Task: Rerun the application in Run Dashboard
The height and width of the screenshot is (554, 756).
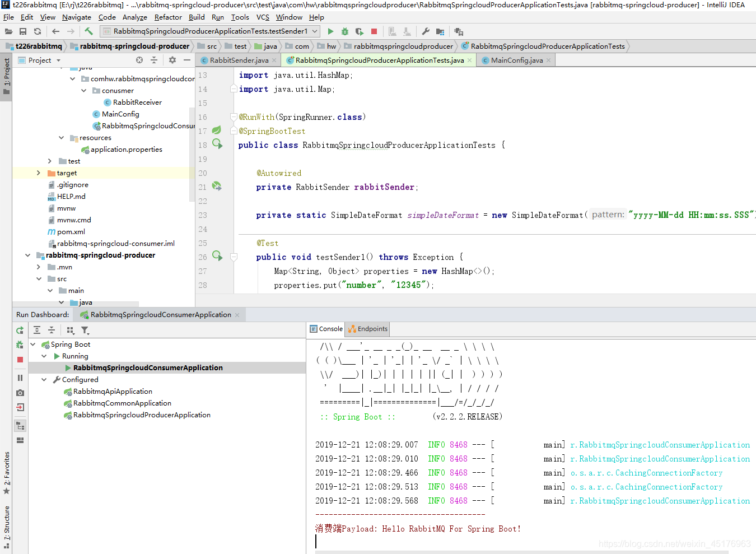Action: click(x=20, y=330)
